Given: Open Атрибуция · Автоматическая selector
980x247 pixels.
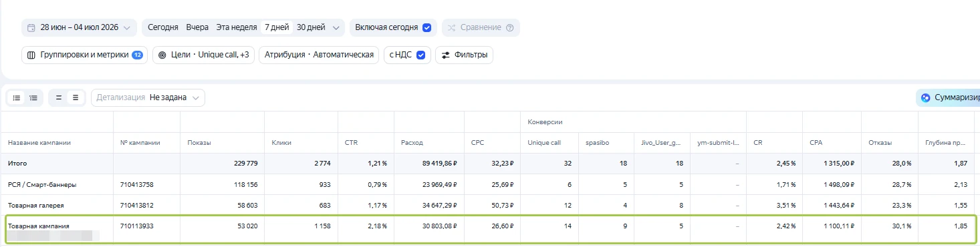Looking at the screenshot, I should (x=319, y=55).
